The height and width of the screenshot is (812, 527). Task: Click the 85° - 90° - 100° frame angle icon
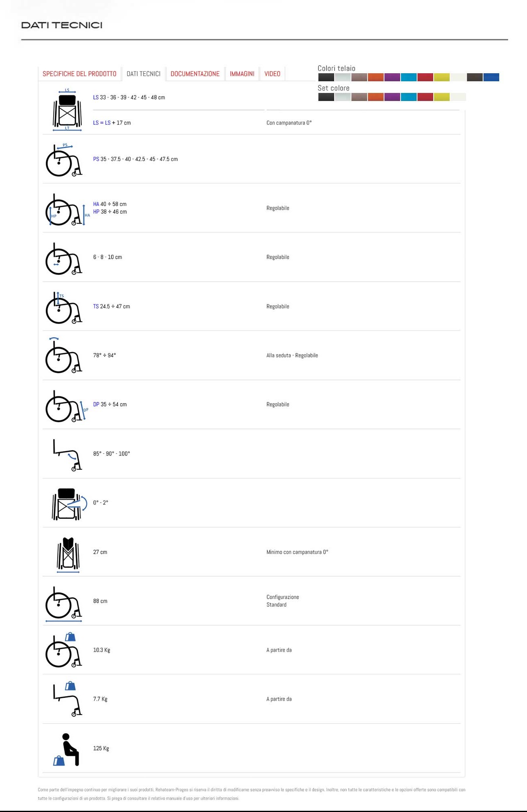pyautogui.click(x=67, y=455)
